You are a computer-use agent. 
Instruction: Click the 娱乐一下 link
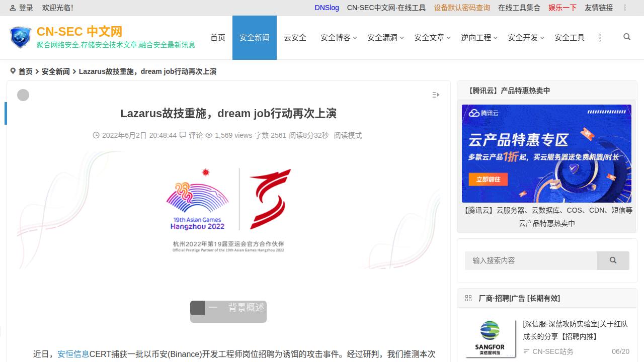(x=562, y=8)
